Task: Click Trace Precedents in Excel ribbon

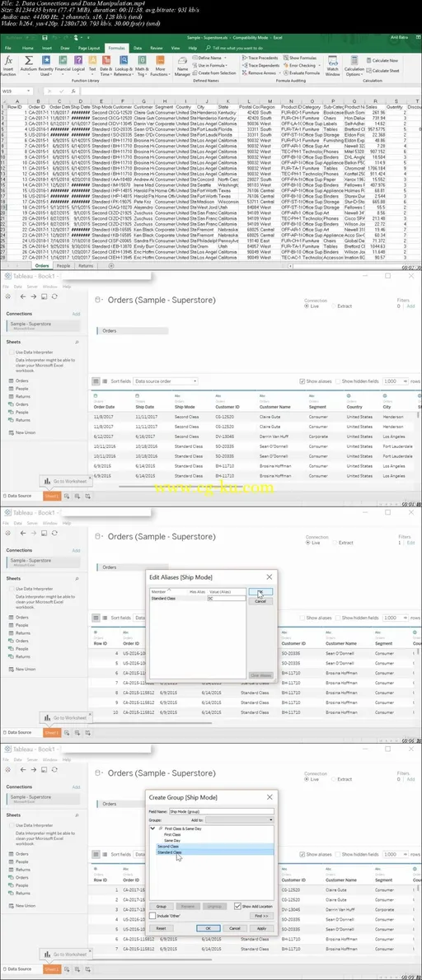Action: tap(260, 58)
